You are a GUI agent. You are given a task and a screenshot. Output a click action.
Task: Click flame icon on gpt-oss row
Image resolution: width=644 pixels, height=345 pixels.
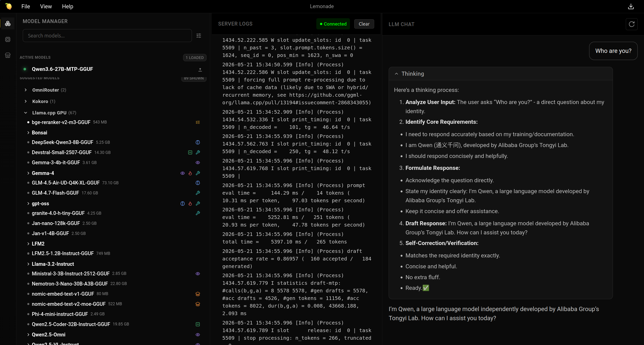tap(190, 204)
